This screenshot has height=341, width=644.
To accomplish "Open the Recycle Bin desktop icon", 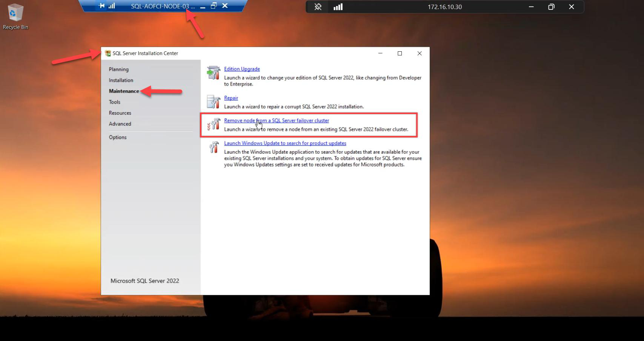I will tap(15, 17).
